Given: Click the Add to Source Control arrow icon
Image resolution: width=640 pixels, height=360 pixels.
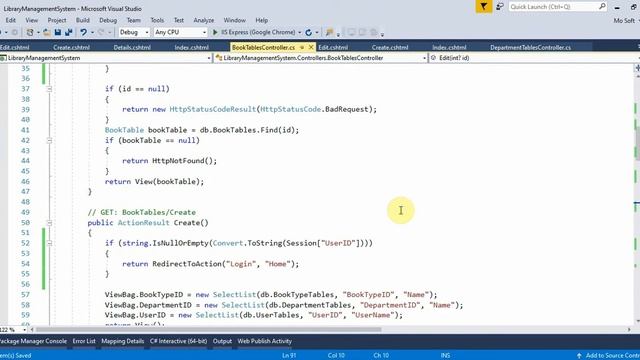Looking at the screenshot, I should [579, 356].
